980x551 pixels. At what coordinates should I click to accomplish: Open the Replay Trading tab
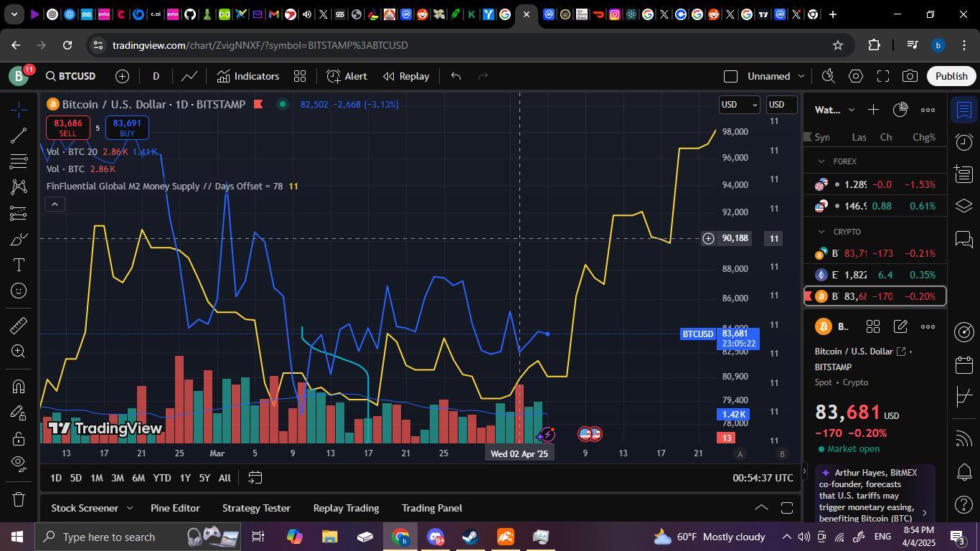pyautogui.click(x=346, y=508)
